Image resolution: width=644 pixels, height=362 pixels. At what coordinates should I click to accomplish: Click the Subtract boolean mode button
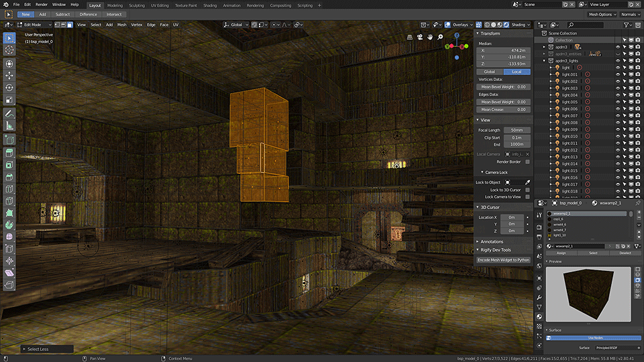[63, 14]
